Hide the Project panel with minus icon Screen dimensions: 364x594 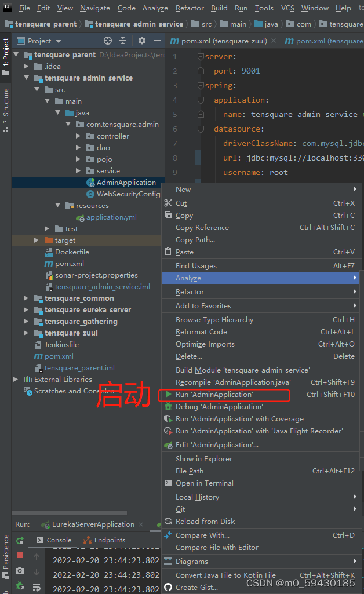point(157,41)
